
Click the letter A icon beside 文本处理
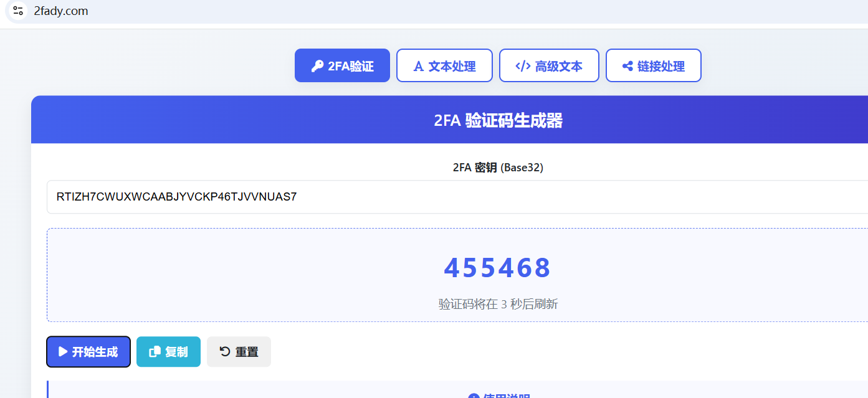click(x=419, y=66)
